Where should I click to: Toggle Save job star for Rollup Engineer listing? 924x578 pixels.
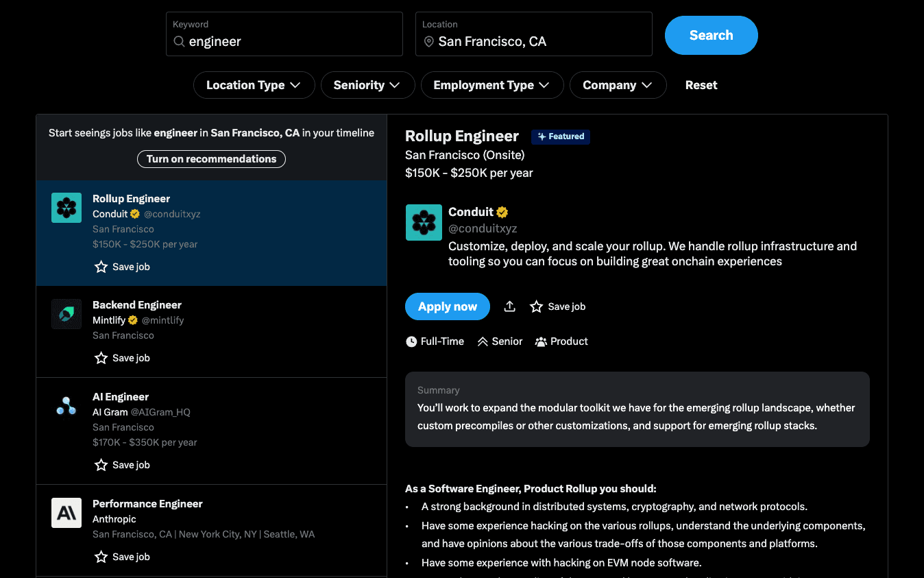[x=101, y=267]
